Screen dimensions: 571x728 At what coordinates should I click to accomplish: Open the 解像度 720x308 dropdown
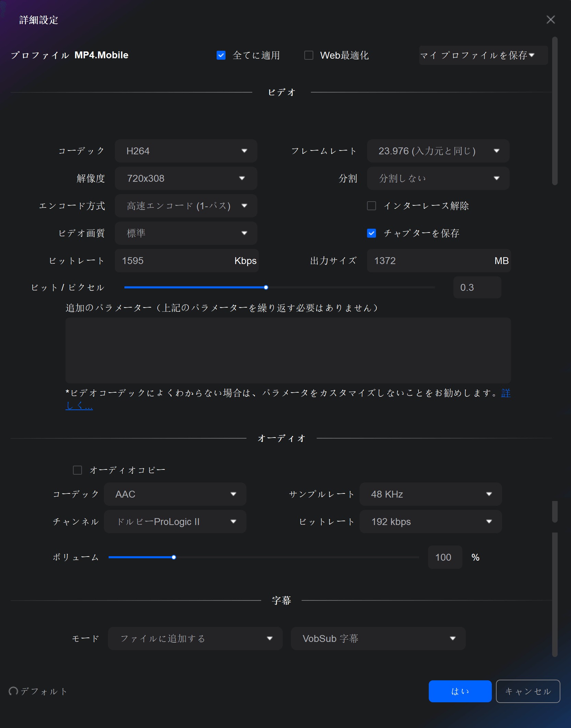(186, 178)
